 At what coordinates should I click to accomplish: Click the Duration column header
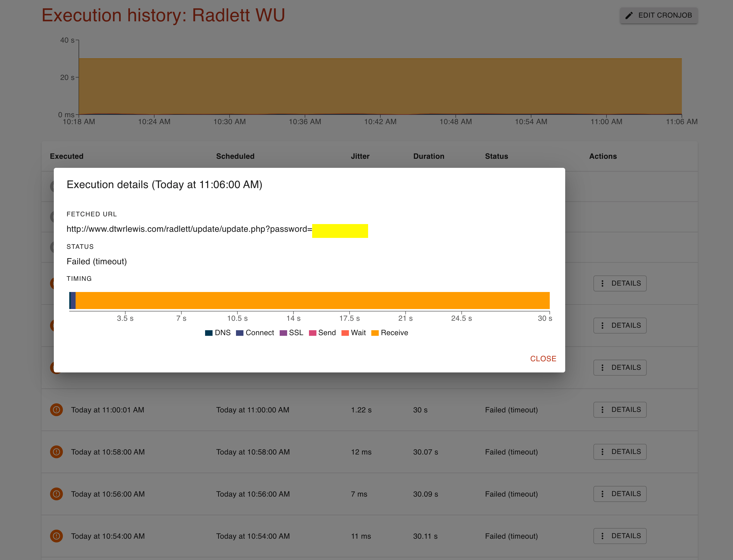point(429,156)
